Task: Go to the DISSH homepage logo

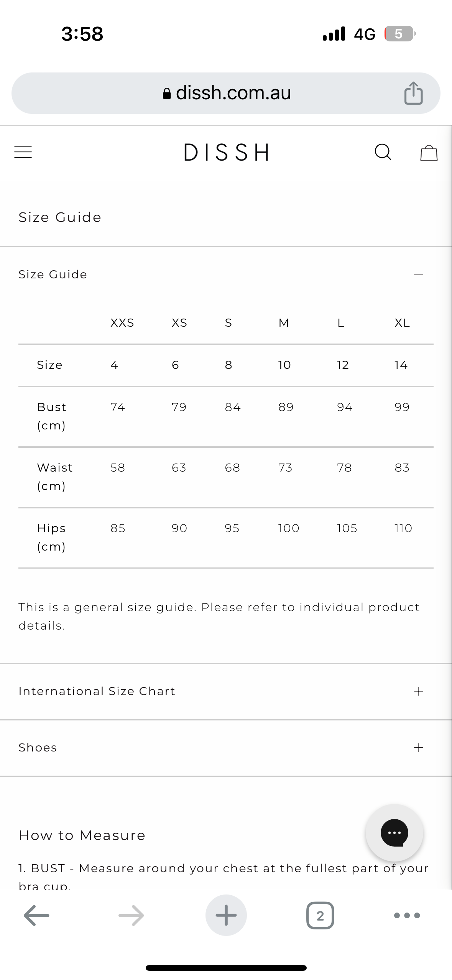Action: click(x=226, y=152)
